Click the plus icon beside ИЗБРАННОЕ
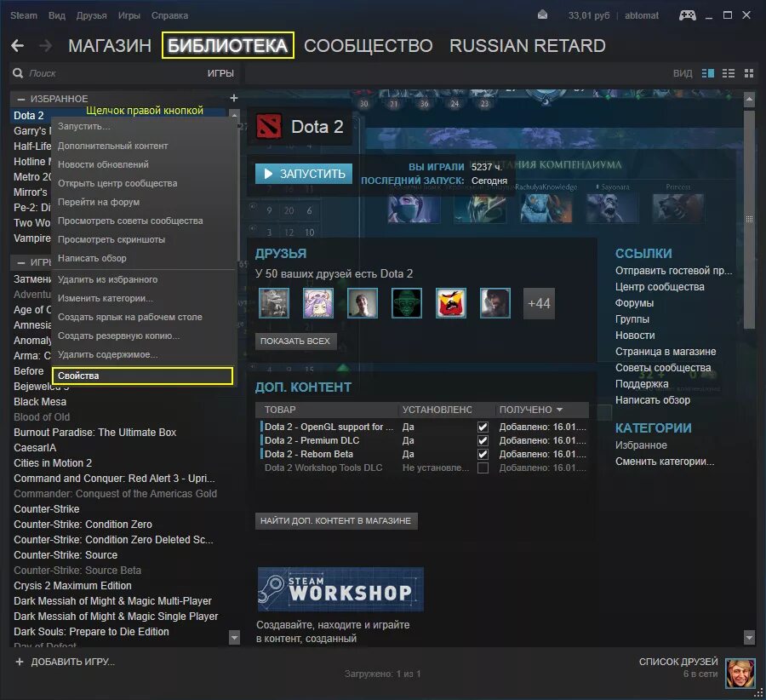 tap(234, 98)
